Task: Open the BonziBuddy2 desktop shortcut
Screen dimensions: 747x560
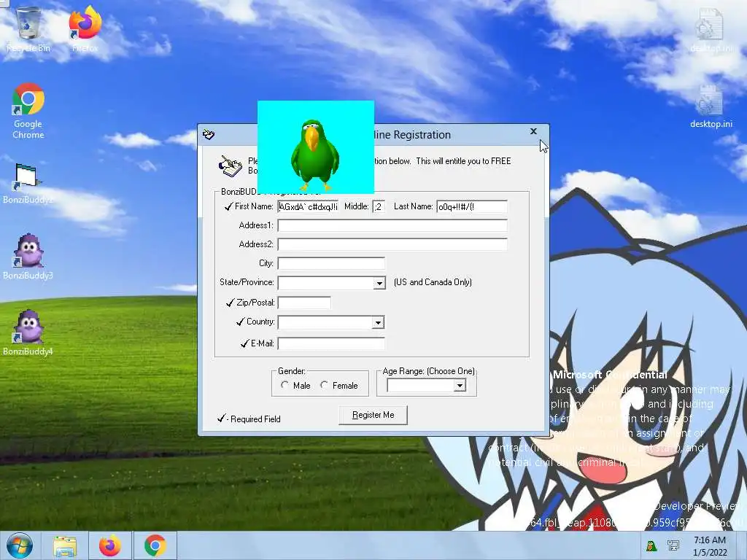Action: pos(28,184)
